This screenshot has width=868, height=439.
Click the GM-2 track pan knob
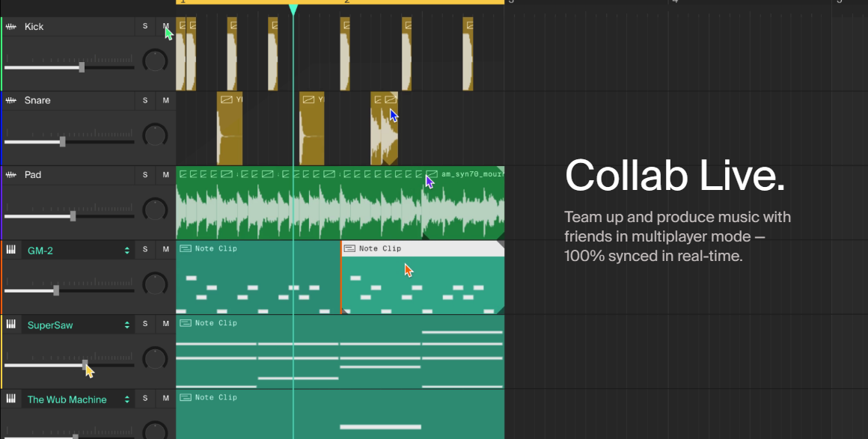155,284
